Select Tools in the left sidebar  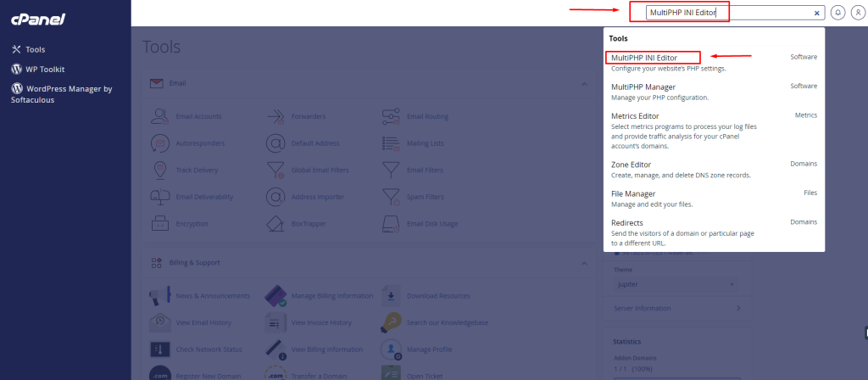[35, 50]
